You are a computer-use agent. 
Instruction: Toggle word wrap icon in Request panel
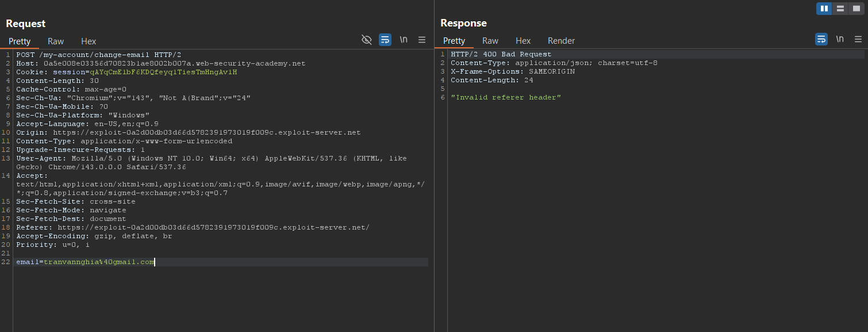385,40
